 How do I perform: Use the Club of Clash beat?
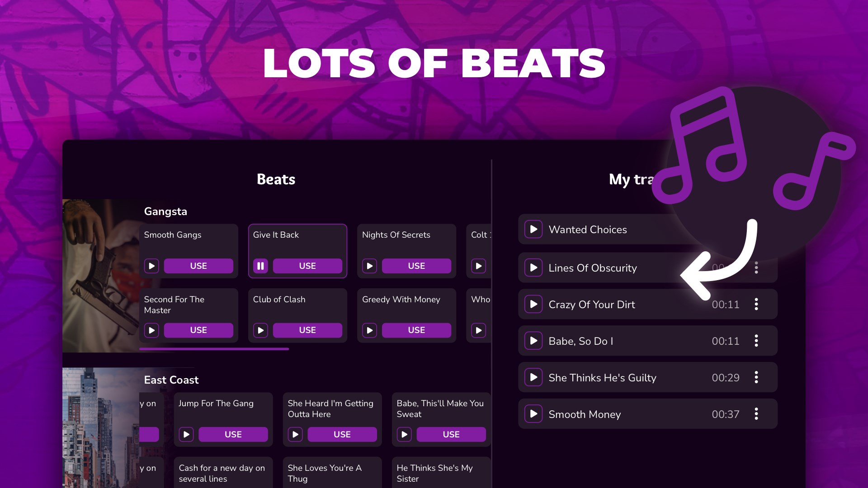(x=307, y=330)
